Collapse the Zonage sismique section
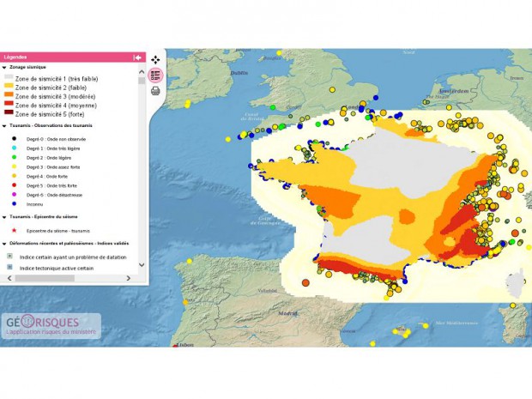Screen dimensions: 532x399 [4, 68]
